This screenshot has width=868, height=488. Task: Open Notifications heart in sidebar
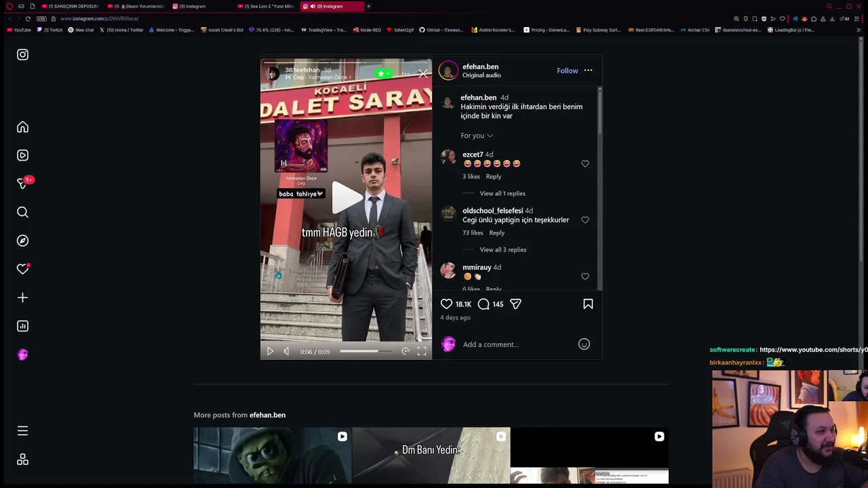[22, 269]
